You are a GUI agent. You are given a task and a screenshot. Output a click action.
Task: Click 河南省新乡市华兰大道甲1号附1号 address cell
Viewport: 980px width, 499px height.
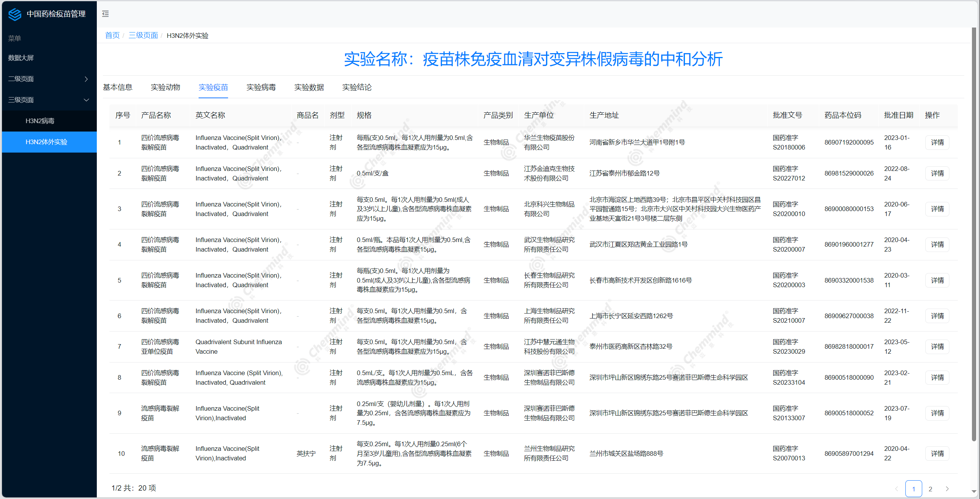(637, 142)
